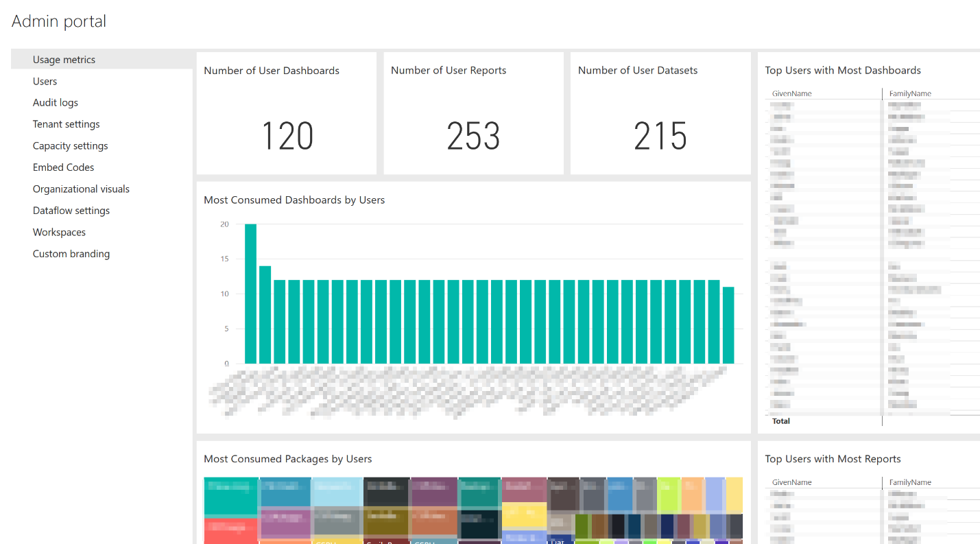Open Tenant settings
Viewport: 980px width, 544px height.
(66, 124)
